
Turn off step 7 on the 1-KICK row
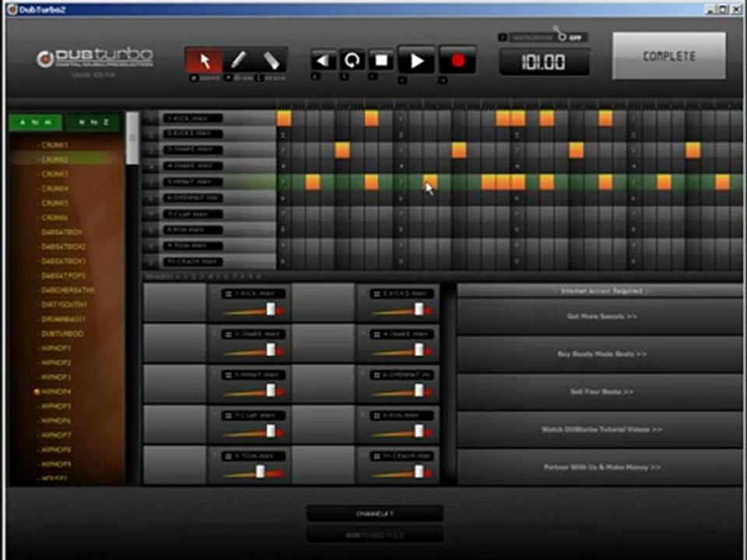(372, 118)
